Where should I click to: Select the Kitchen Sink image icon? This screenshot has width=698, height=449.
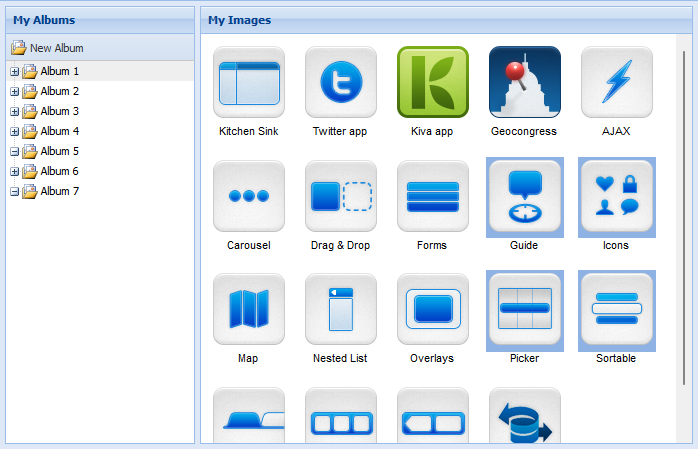pyautogui.click(x=249, y=82)
